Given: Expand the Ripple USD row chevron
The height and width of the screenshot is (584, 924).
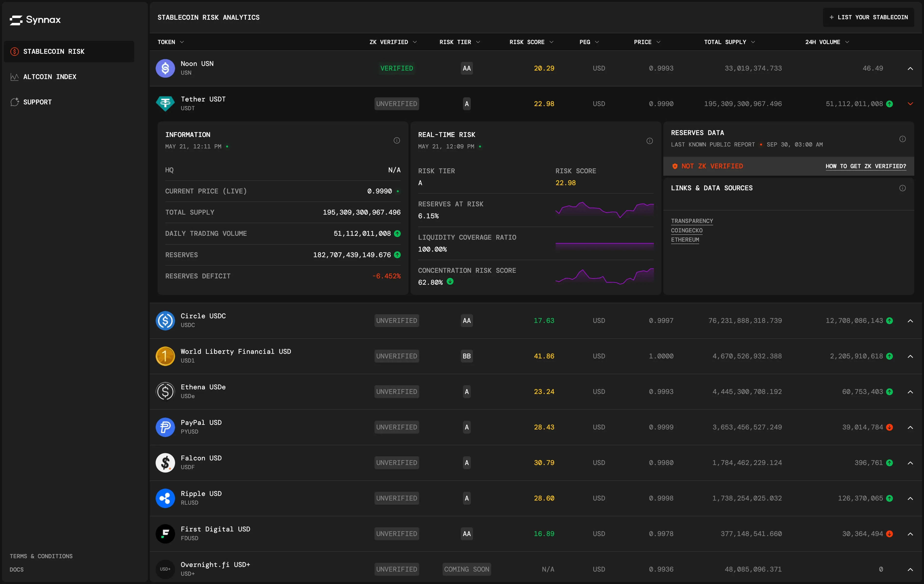Looking at the screenshot, I should (910, 498).
